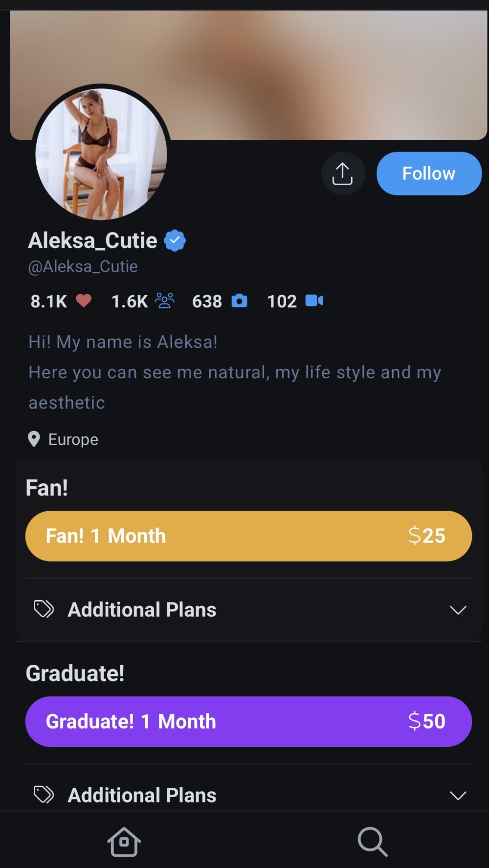Go to the Home tab
The height and width of the screenshot is (868, 489).
[x=124, y=842]
